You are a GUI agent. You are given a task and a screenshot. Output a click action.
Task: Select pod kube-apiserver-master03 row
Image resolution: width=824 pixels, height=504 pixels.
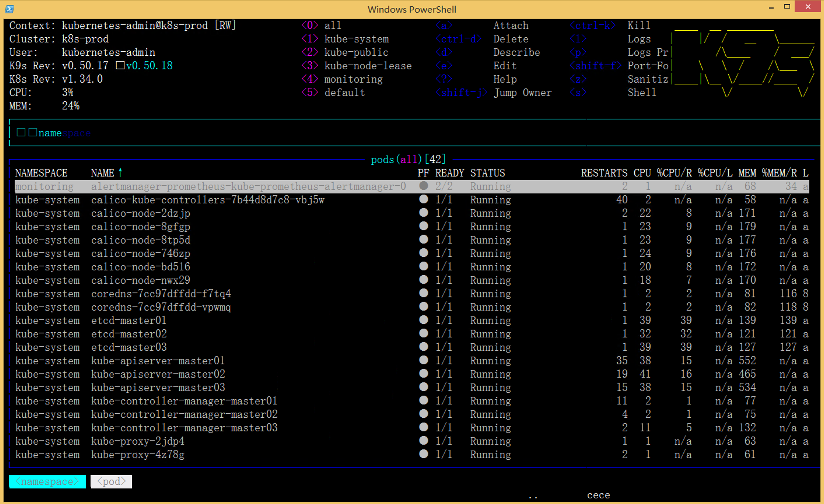412,387
